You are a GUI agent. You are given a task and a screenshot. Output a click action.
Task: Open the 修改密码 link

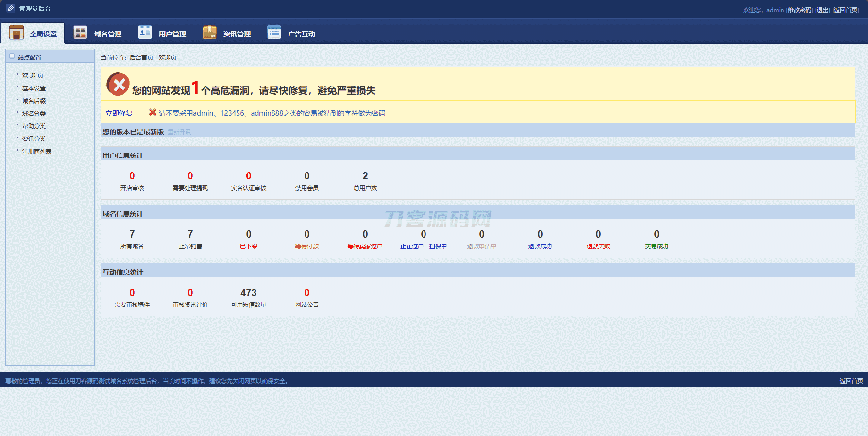[800, 10]
